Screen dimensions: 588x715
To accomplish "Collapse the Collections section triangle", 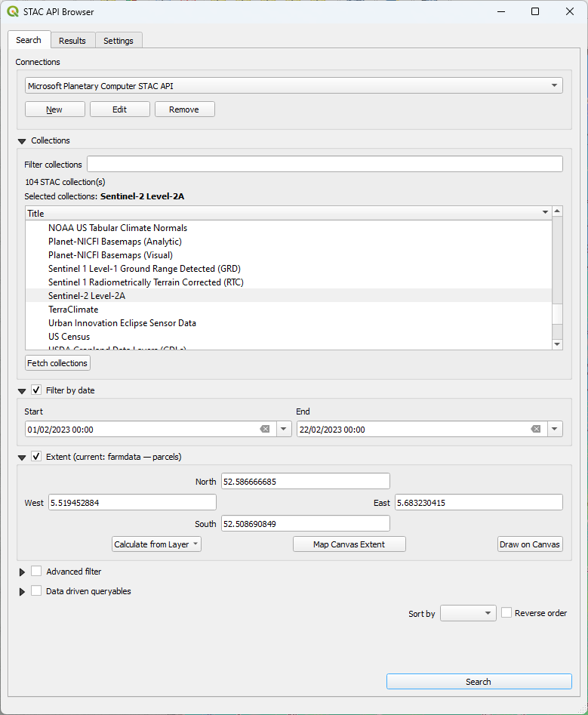I will tap(21, 141).
